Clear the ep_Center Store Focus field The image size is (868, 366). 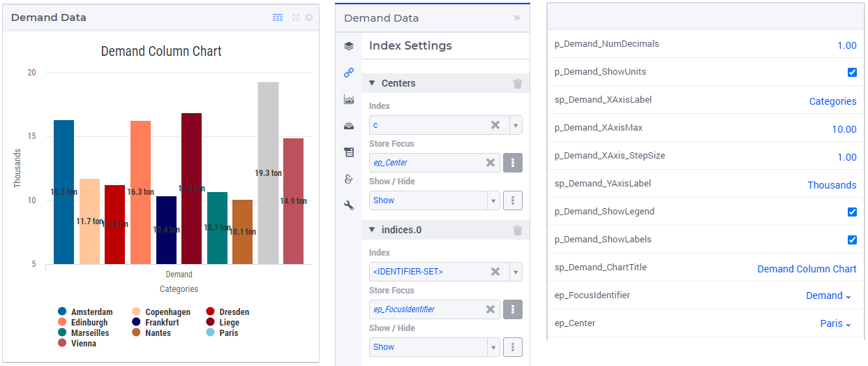(x=491, y=163)
